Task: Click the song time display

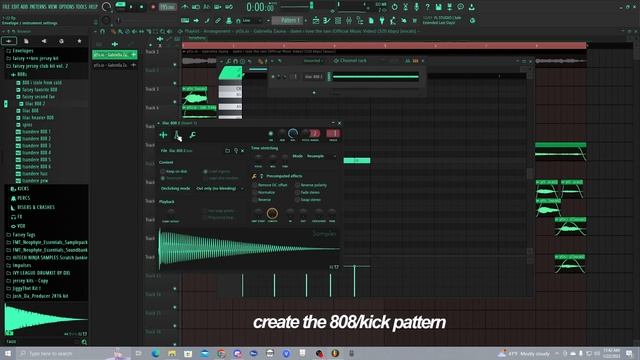Action: pyautogui.click(x=260, y=7)
